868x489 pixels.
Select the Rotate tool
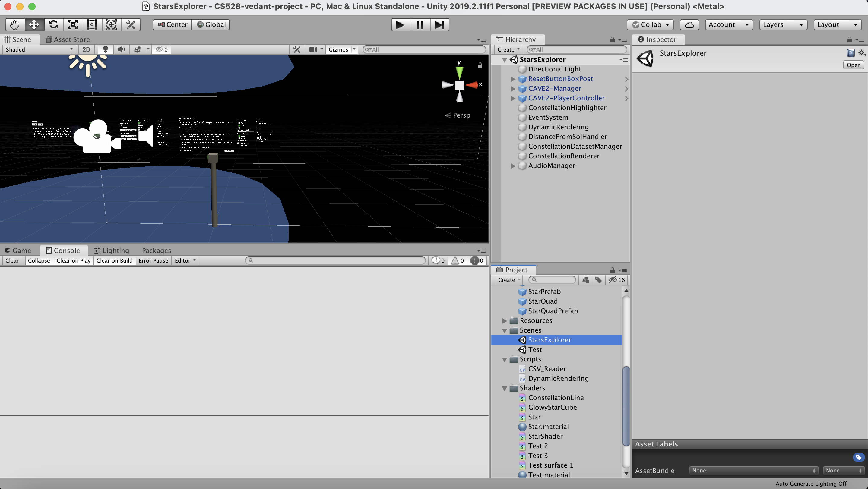click(x=53, y=25)
